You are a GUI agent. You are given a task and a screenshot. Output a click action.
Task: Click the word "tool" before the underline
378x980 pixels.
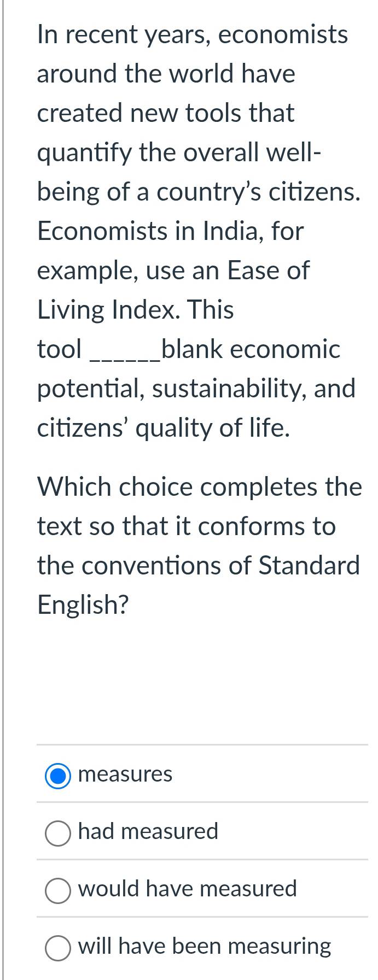[59, 349]
